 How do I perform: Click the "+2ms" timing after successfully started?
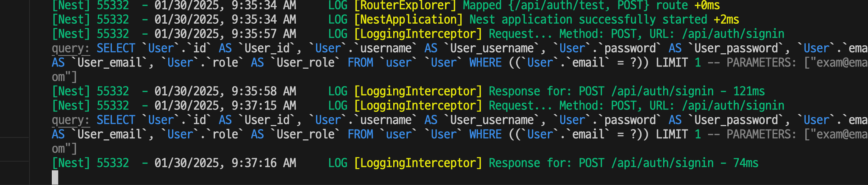coord(726,20)
